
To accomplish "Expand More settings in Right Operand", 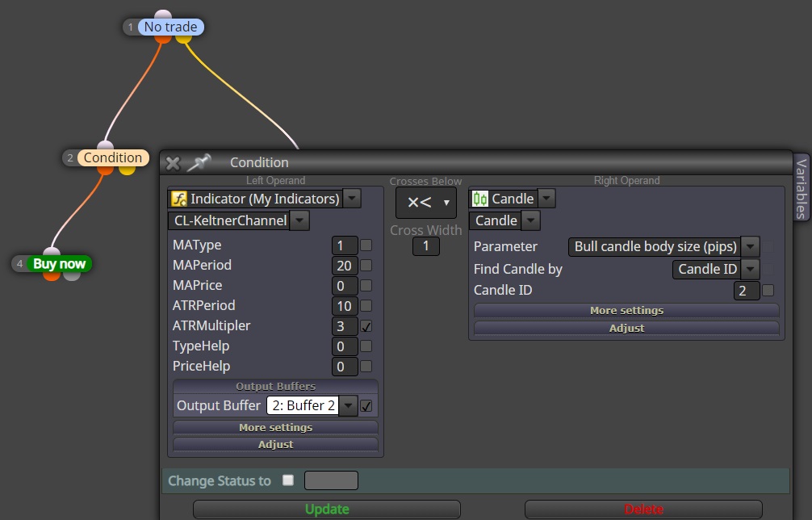I will point(626,310).
